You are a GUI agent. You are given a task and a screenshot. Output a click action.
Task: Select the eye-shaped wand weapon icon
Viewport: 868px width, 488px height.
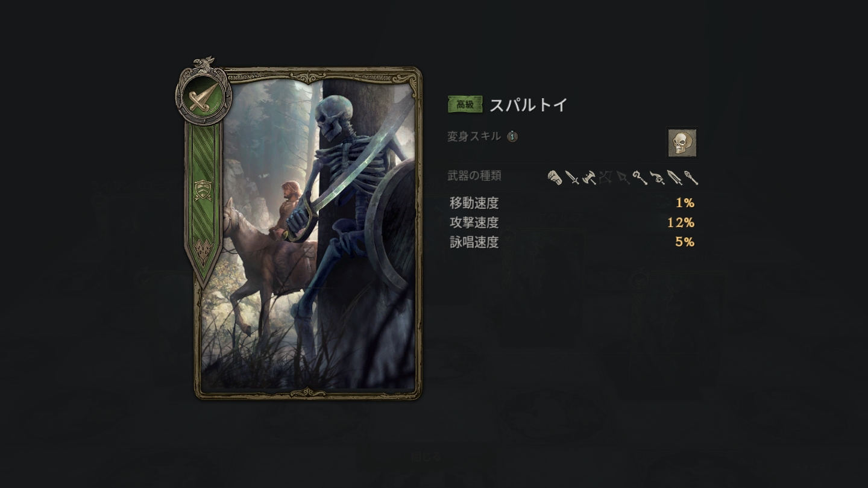(657, 178)
